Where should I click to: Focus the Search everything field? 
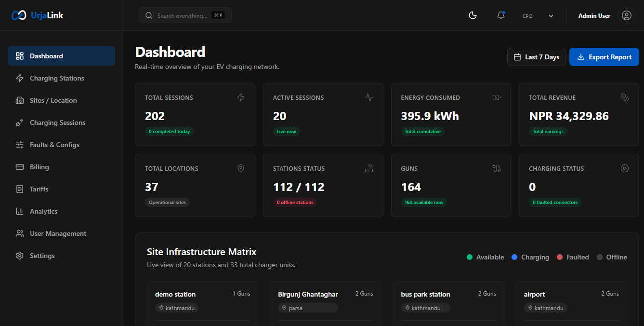tap(185, 15)
